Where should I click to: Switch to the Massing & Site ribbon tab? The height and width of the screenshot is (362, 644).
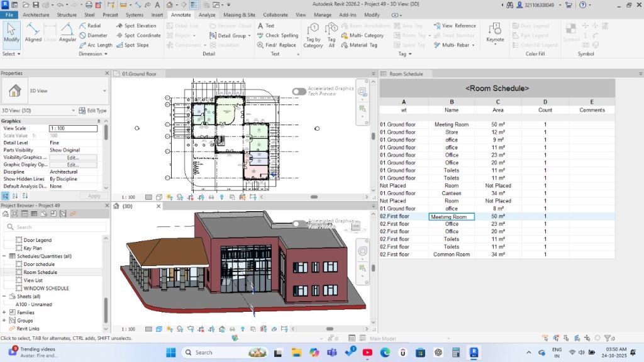click(x=239, y=14)
